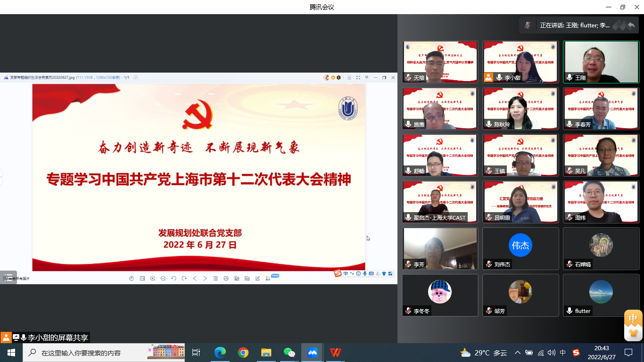Viewport: 644px width, 362px height.
Task: Open 李春芳's video thumbnail
Action: point(601,108)
